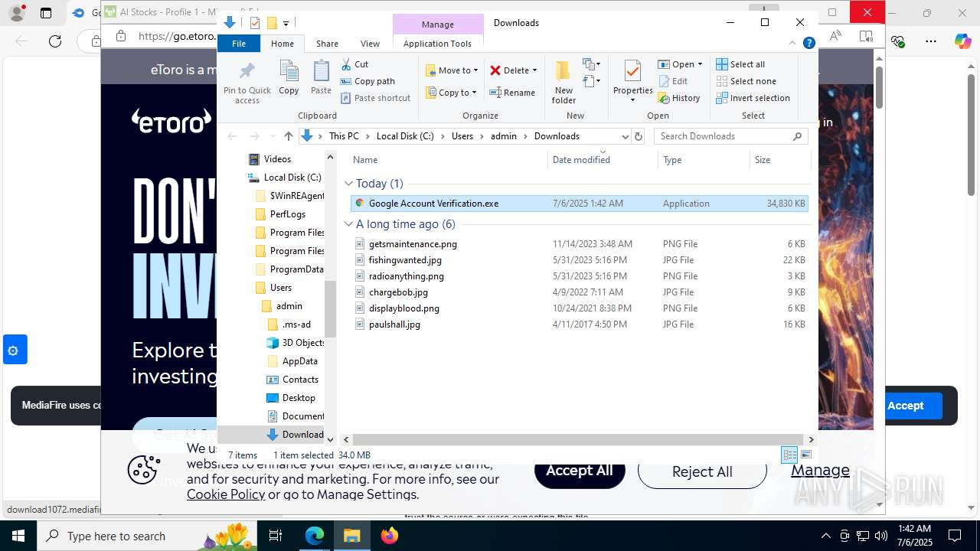This screenshot has height=551, width=980.
Task: Launch Firefox from the taskbar
Action: tap(390, 536)
